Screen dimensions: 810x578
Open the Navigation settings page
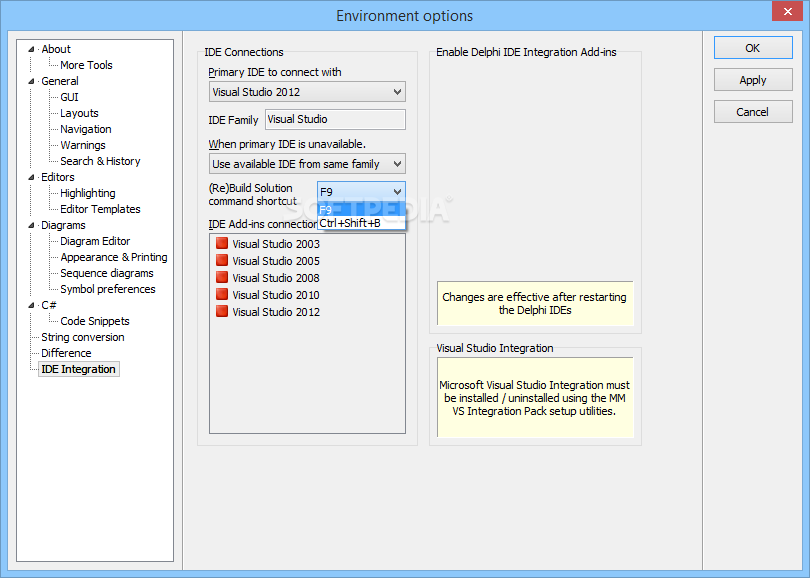click(86, 129)
